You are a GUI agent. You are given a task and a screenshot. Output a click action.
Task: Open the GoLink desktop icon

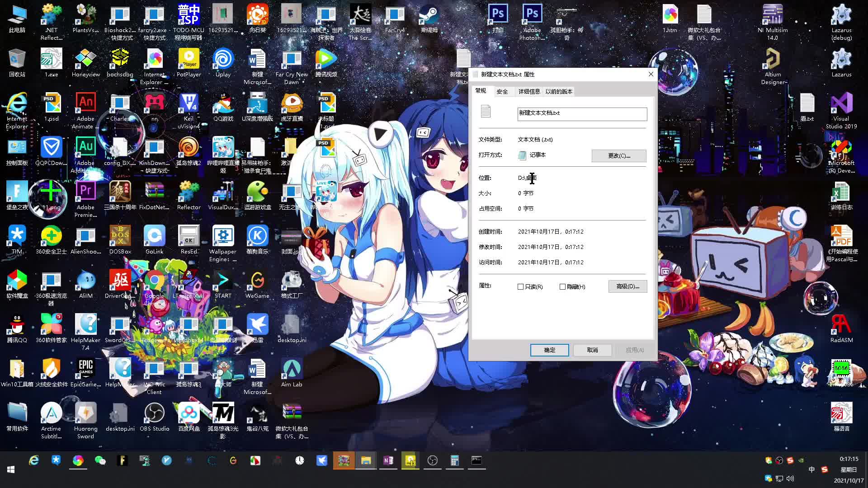point(154,240)
